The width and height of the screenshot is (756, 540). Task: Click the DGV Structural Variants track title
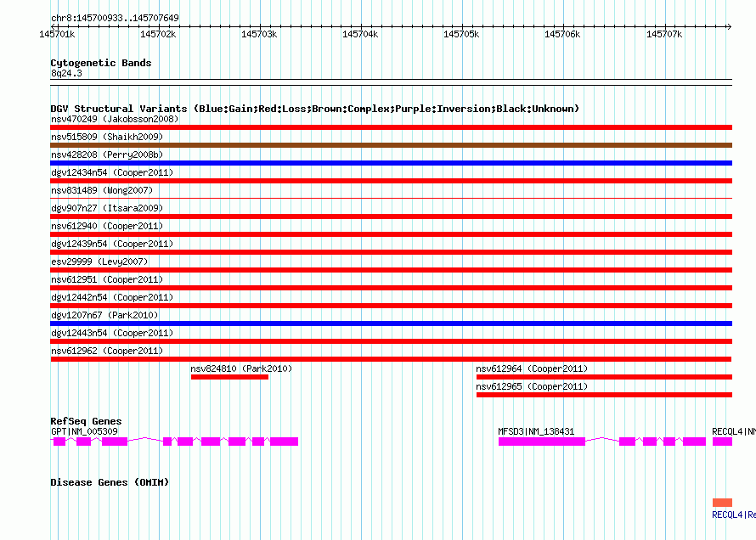tap(315, 109)
